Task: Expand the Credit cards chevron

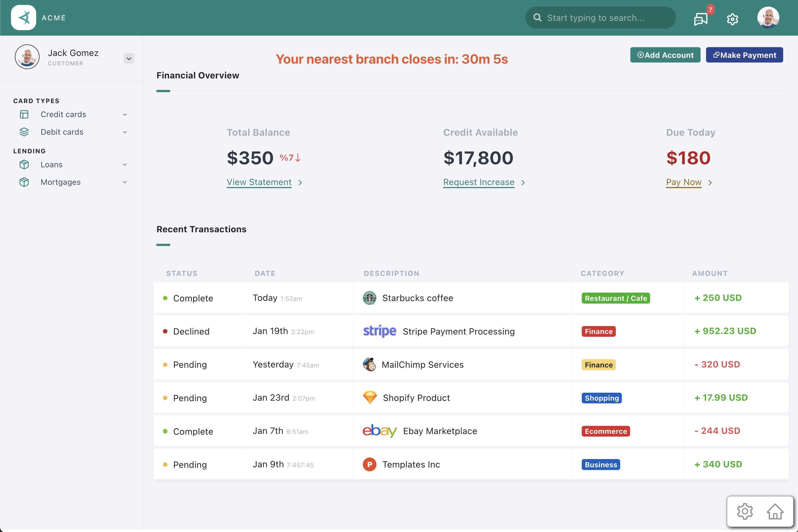Action: tap(125, 115)
